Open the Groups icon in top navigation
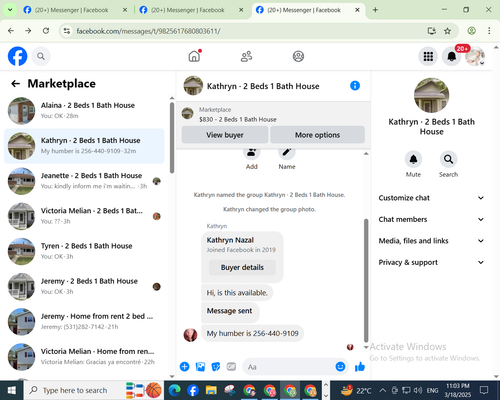500x400 pixels. 298,56
